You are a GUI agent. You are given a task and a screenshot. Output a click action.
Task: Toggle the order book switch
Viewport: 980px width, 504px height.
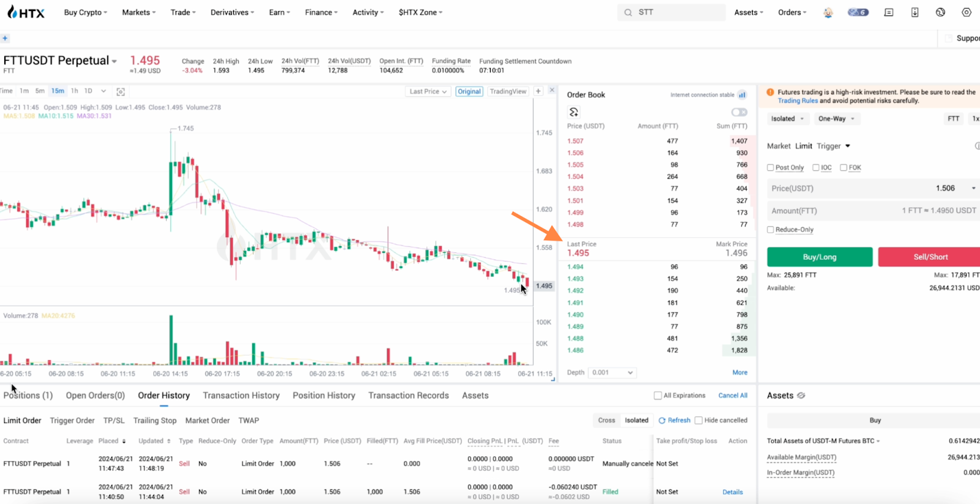[x=739, y=112]
